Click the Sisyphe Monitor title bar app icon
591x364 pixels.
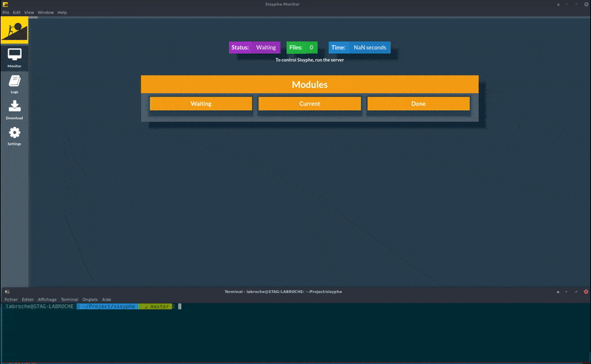click(x=5, y=4)
